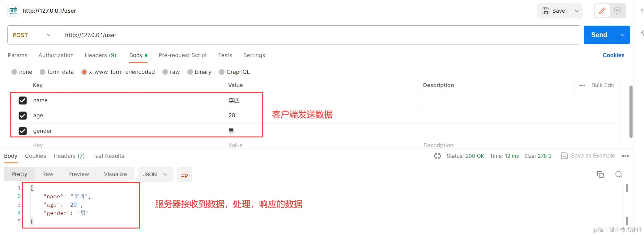Click the network globe icon near Status
Image resolution: width=644 pixels, height=235 pixels.
[x=437, y=156]
